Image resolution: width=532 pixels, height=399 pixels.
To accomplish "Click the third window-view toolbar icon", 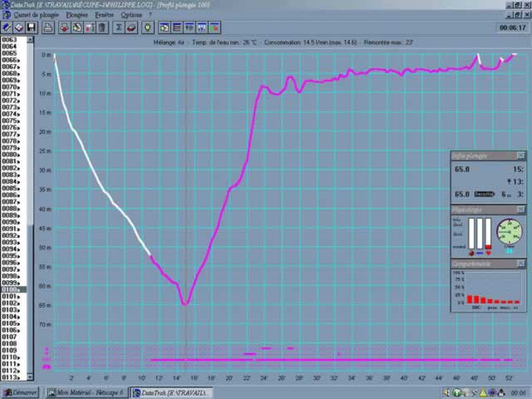I will point(190,27).
